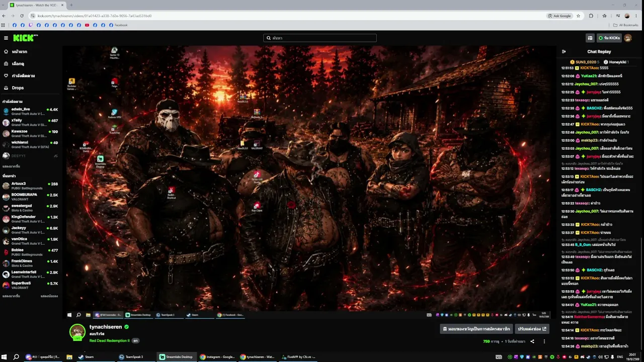Select the Bobiee channel row
The width and height of the screenshot is (644, 362).
30,252
